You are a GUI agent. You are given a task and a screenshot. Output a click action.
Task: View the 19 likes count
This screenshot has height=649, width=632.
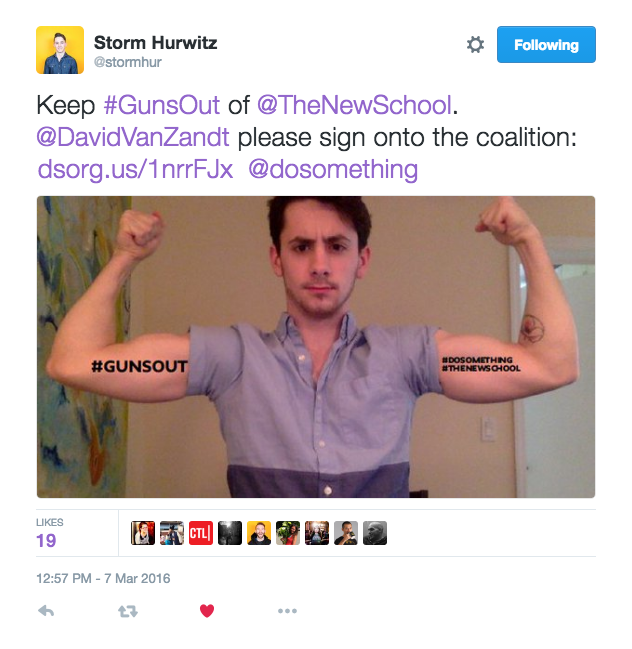[x=46, y=541]
